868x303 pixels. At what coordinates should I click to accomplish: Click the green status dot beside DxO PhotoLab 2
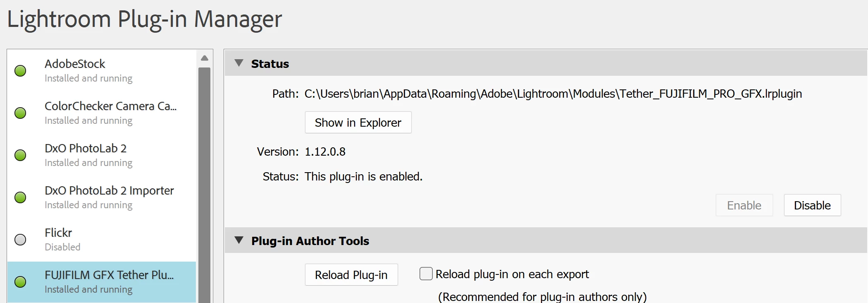[x=20, y=155]
